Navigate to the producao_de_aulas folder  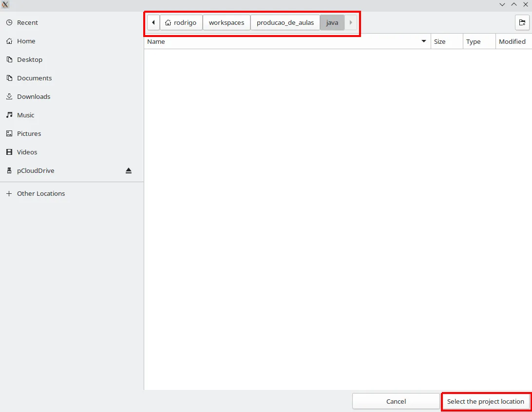point(285,23)
